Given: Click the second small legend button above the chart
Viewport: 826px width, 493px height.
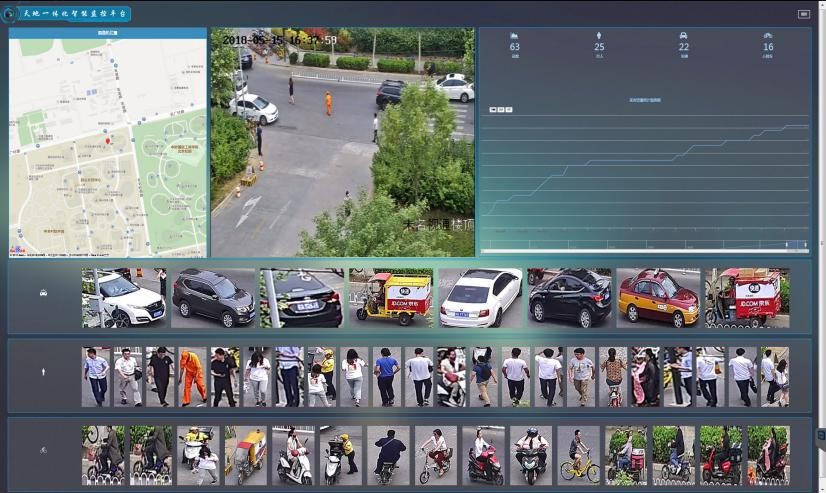Looking at the screenshot, I should click(501, 110).
